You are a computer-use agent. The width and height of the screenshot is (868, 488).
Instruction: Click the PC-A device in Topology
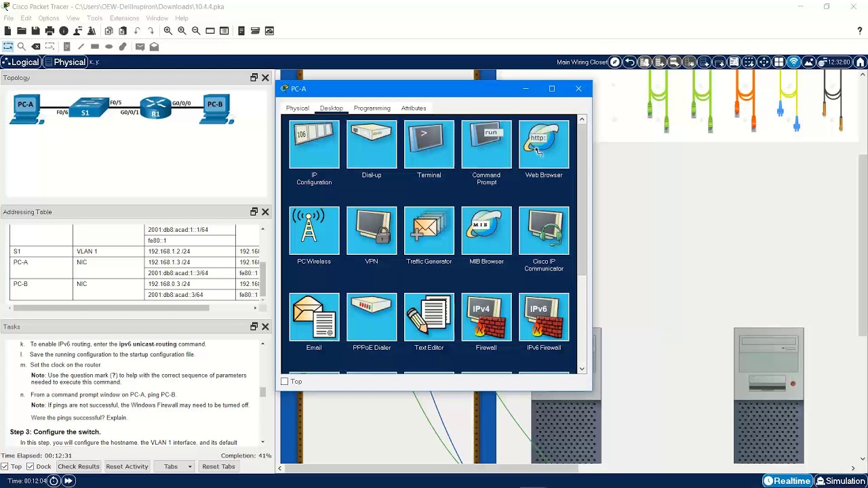click(26, 109)
